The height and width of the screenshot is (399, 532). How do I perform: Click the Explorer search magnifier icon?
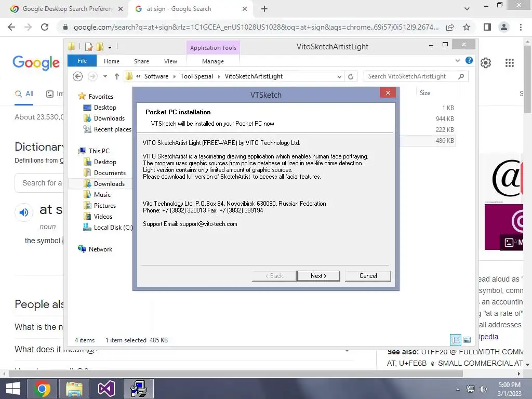pos(461,76)
